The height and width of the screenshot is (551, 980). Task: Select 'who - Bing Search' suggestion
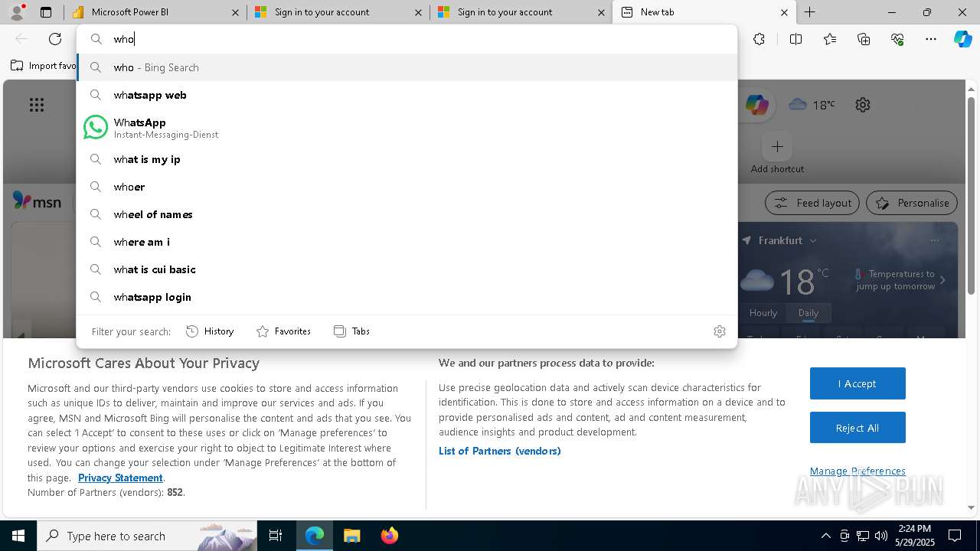tap(407, 67)
